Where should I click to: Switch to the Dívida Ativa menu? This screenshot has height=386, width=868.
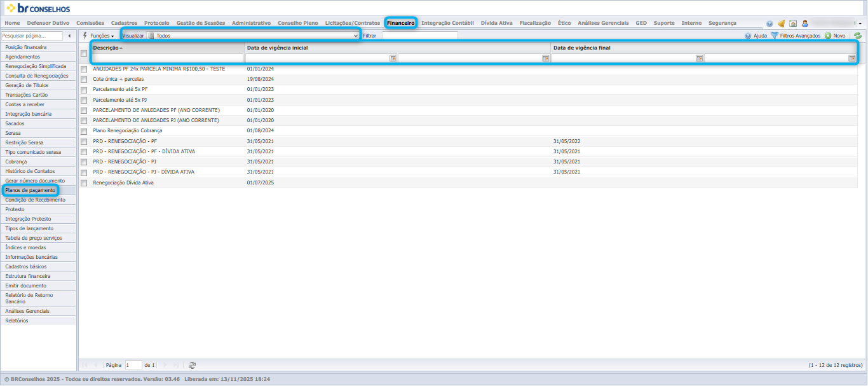(x=496, y=23)
